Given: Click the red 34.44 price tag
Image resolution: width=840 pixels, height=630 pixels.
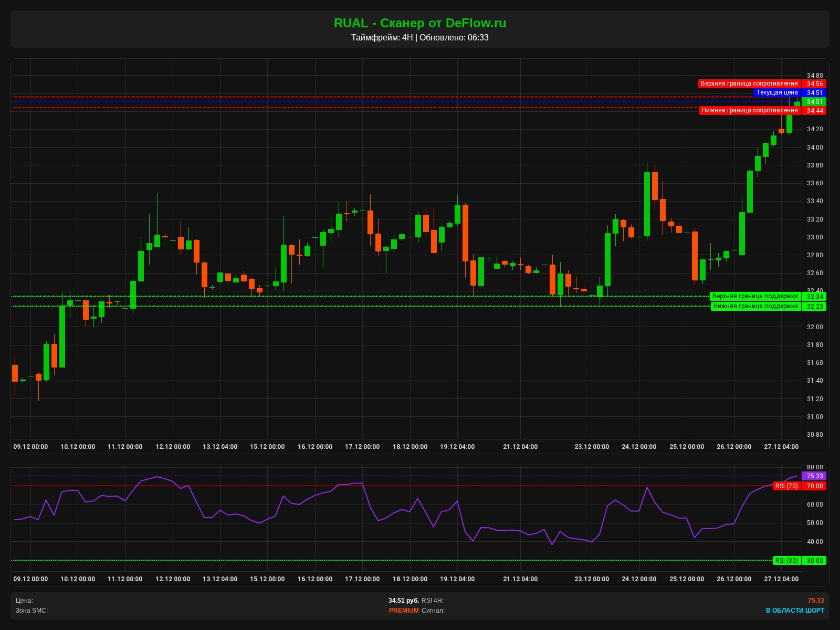Looking at the screenshot, I should tap(814, 111).
